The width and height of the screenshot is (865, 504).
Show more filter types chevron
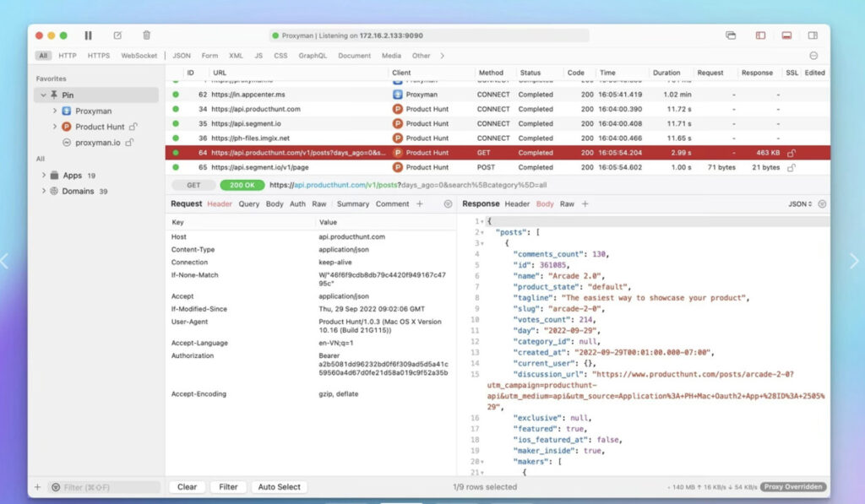442,56
